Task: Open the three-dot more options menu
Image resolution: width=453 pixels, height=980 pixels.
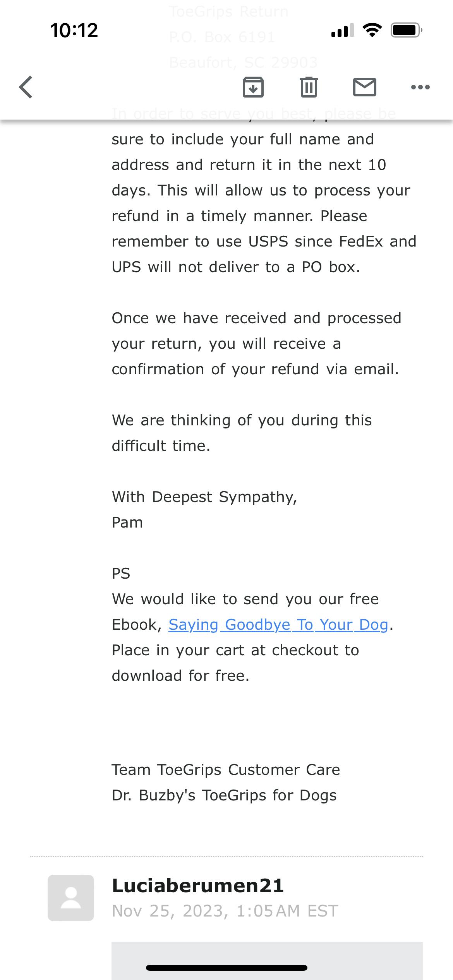Action: [x=420, y=87]
